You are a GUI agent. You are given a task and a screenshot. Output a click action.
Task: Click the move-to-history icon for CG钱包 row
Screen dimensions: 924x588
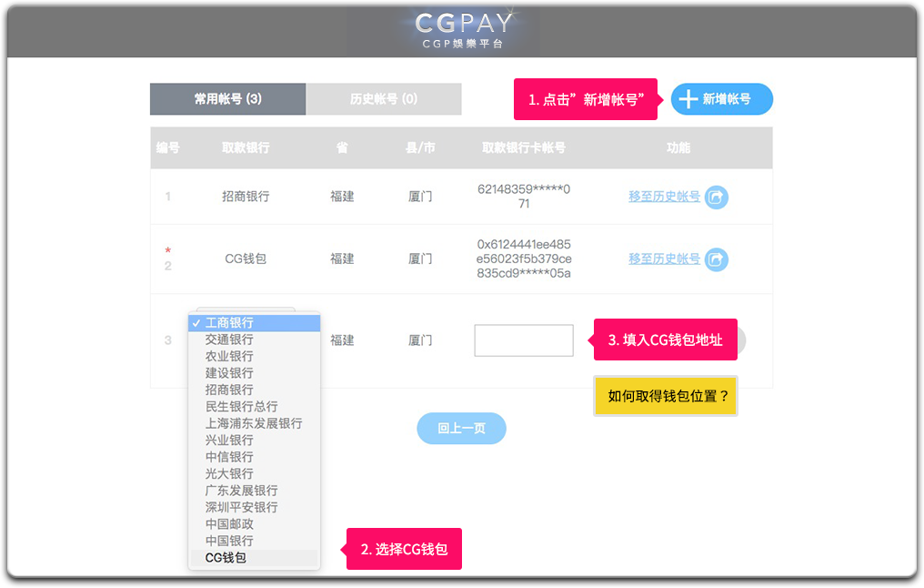pyautogui.click(x=717, y=259)
